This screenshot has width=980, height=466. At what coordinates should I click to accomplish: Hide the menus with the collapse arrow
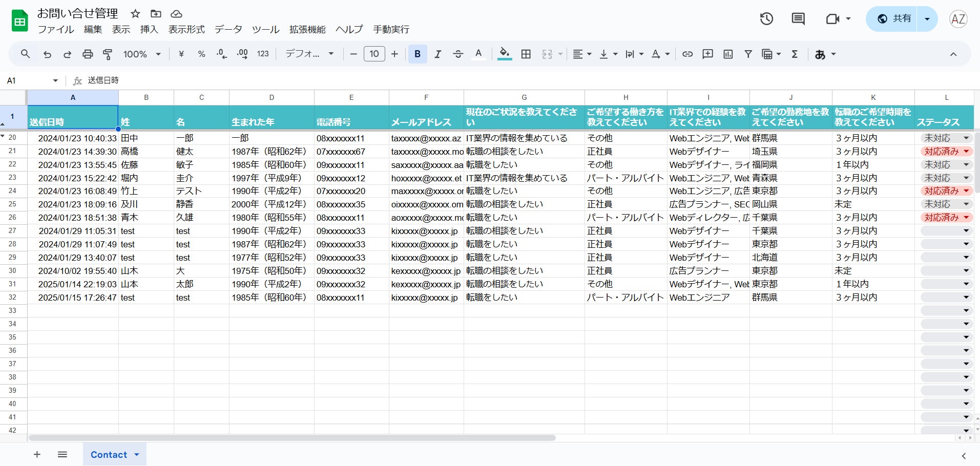(x=953, y=54)
